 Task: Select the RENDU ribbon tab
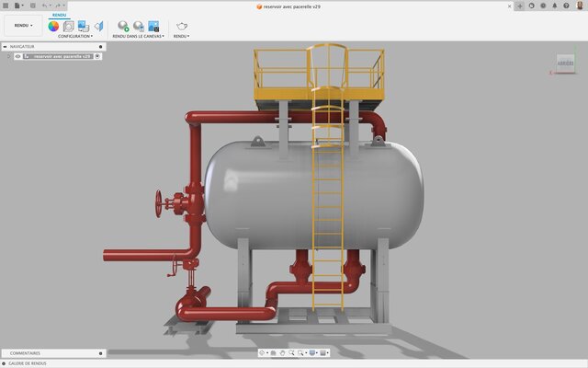tap(58, 16)
